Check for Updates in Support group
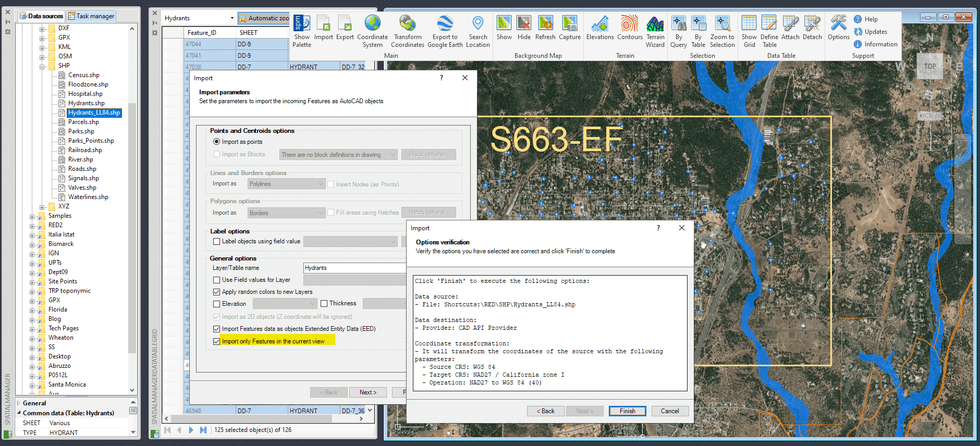 pos(871,32)
